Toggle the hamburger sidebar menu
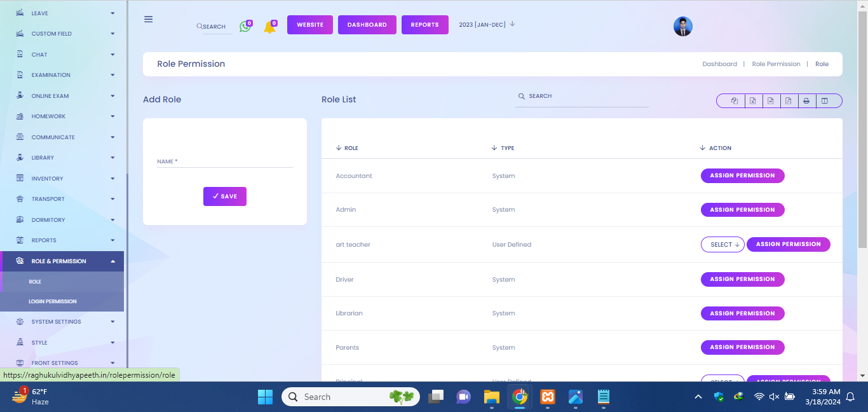The image size is (868, 412). [x=149, y=19]
